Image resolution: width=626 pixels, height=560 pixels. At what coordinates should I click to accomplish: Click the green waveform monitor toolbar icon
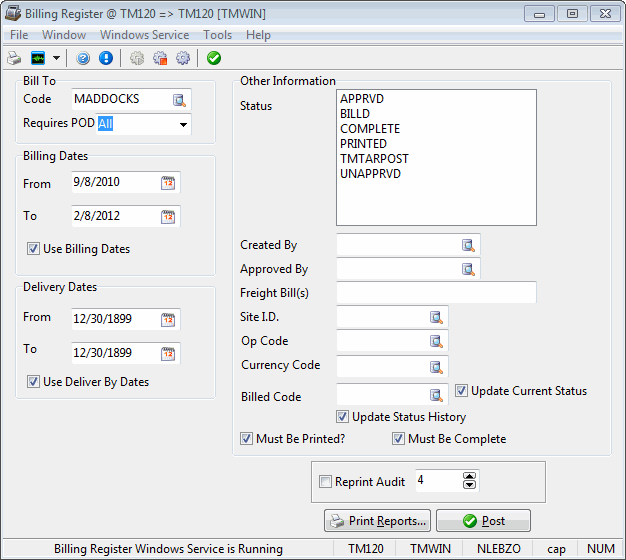point(39,58)
